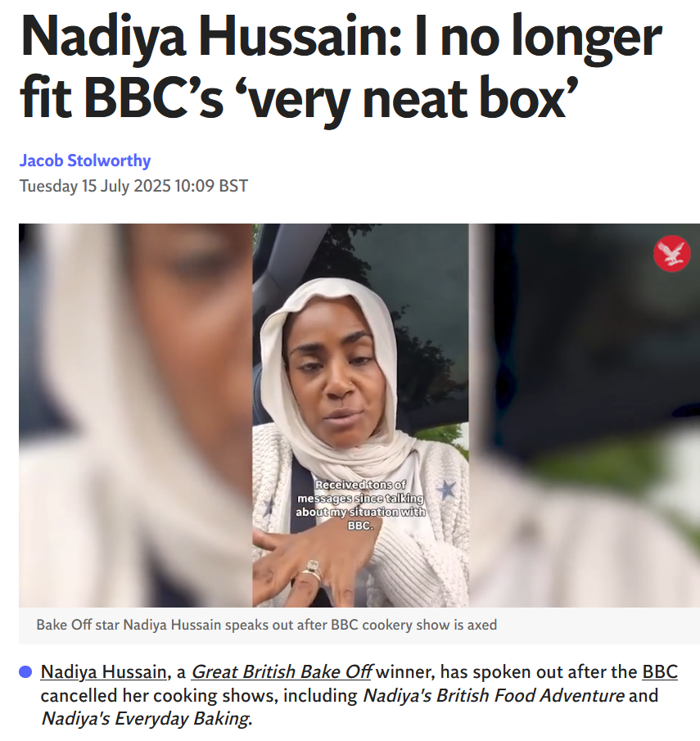Click italic text Nadiya's British Food Adventure
The image size is (700, 741).
[x=494, y=695]
